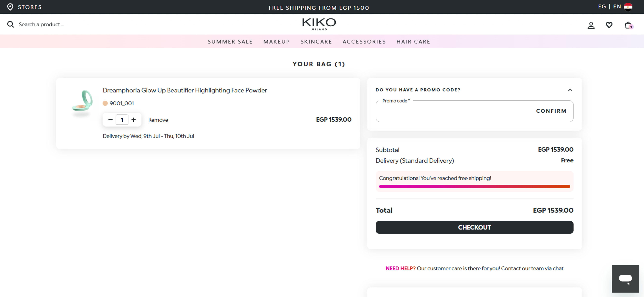Remove the face powder from bag
The width and height of the screenshot is (644, 297).
158,120
